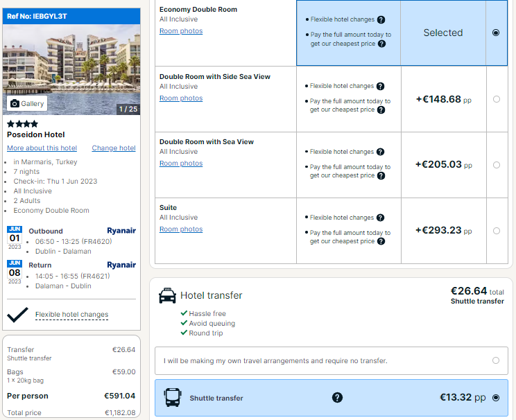Click the 'Selected' cell for Economy room

coord(443,33)
